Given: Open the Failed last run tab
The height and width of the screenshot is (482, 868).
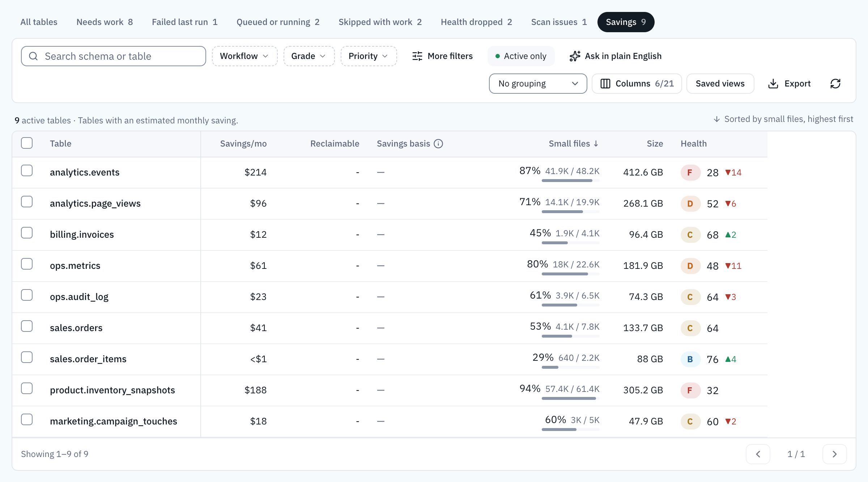Looking at the screenshot, I should click(184, 22).
